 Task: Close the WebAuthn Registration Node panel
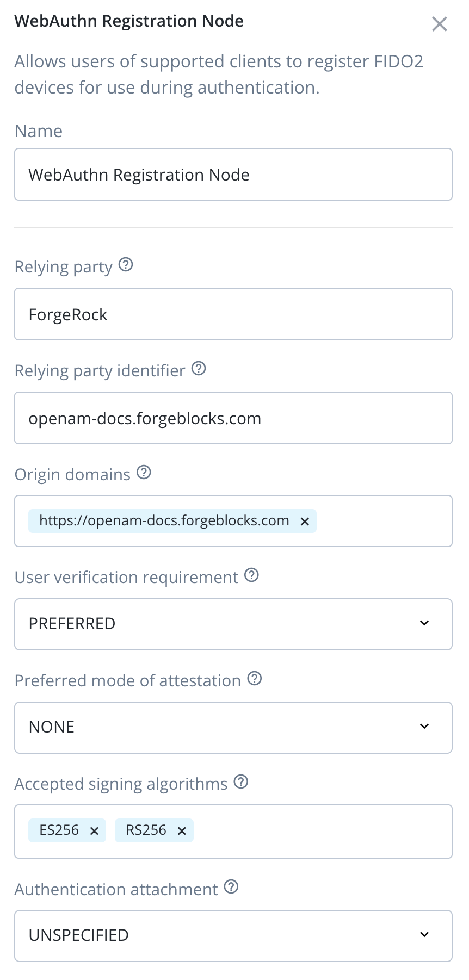439,24
